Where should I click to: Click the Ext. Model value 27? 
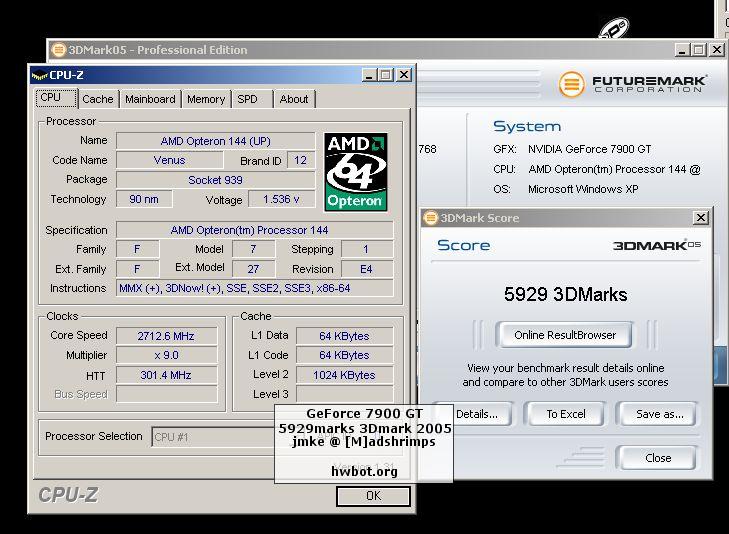click(253, 269)
